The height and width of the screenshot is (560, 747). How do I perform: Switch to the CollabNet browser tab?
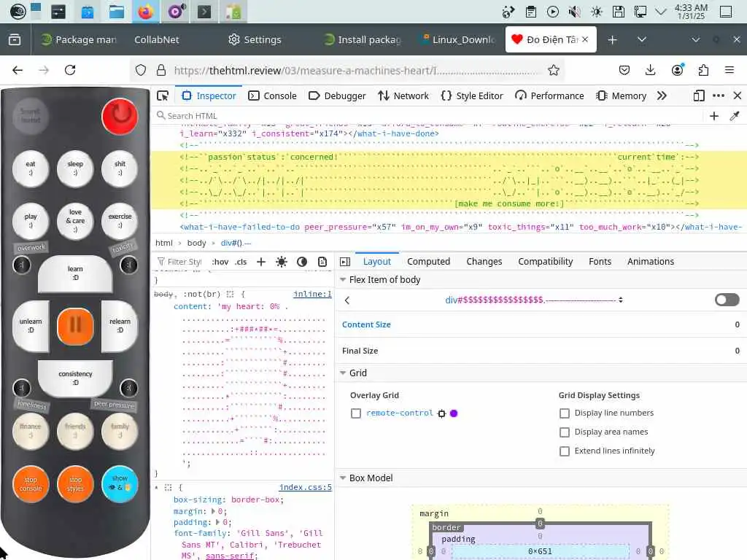click(157, 39)
